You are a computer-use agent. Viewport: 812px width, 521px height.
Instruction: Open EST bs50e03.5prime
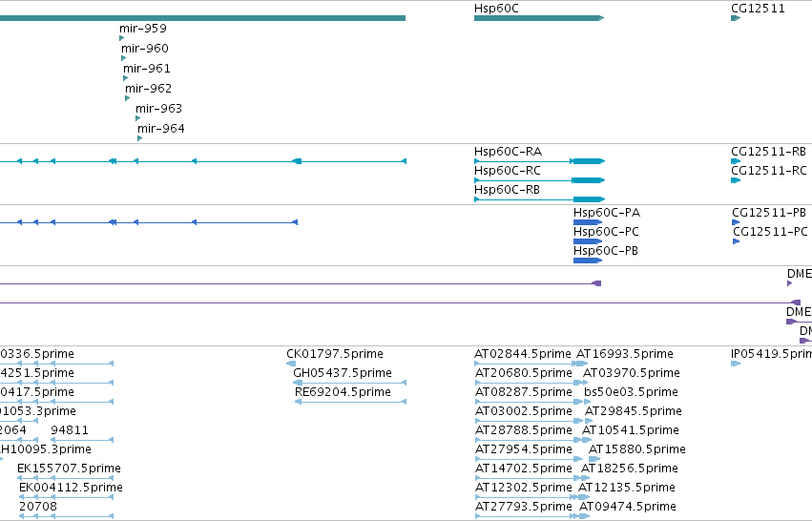click(632, 392)
